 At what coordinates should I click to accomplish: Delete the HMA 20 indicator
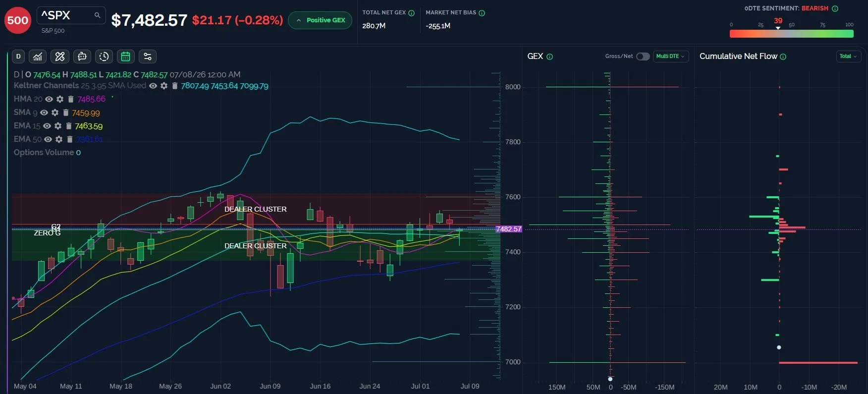(71, 99)
